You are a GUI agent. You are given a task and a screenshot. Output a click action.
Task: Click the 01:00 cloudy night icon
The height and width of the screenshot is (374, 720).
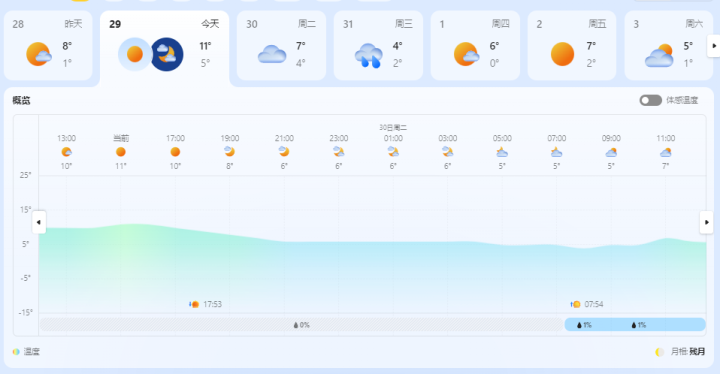click(393, 152)
